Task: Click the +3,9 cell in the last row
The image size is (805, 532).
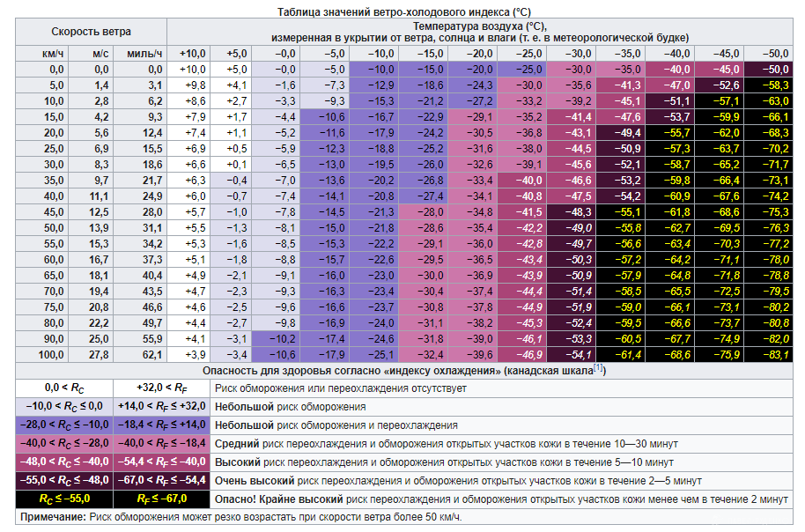Action: pyautogui.click(x=193, y=354)
